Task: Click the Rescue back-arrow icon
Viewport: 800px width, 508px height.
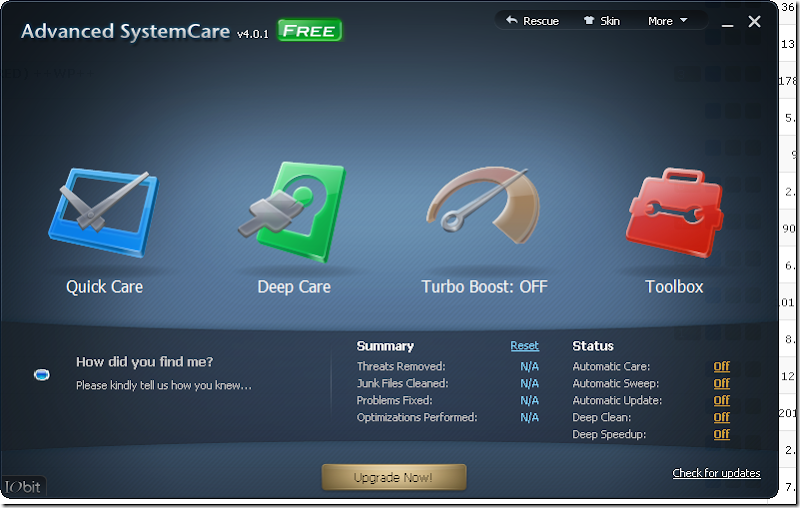Action: [x=511, y=20]
